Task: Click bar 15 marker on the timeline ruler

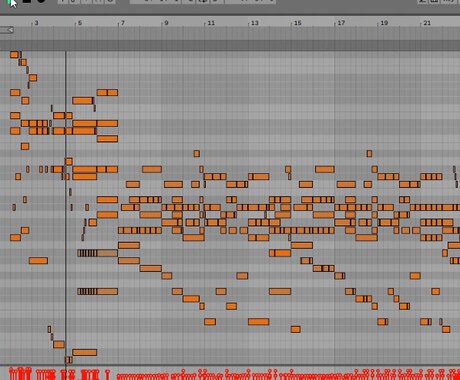Action: 298,23
